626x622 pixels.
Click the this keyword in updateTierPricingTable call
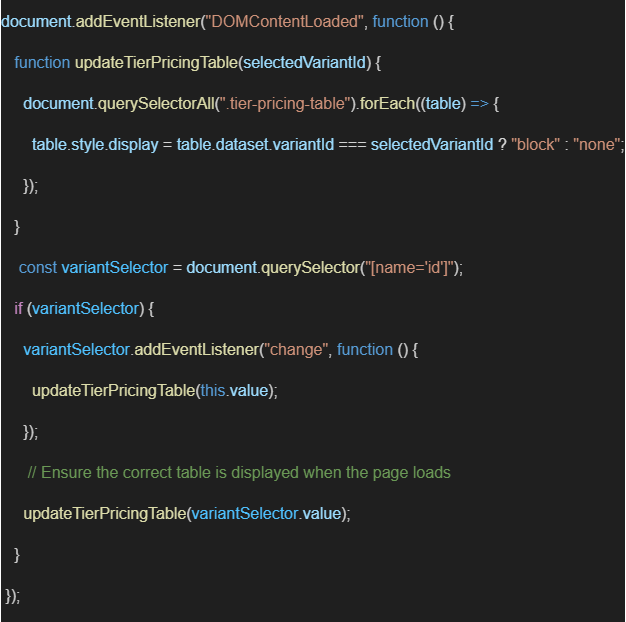click(x=212, y=390)
